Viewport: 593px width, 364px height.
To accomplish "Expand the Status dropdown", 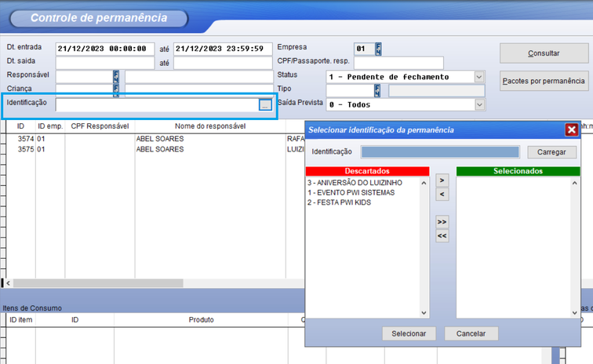I will [x=478, y=77].
